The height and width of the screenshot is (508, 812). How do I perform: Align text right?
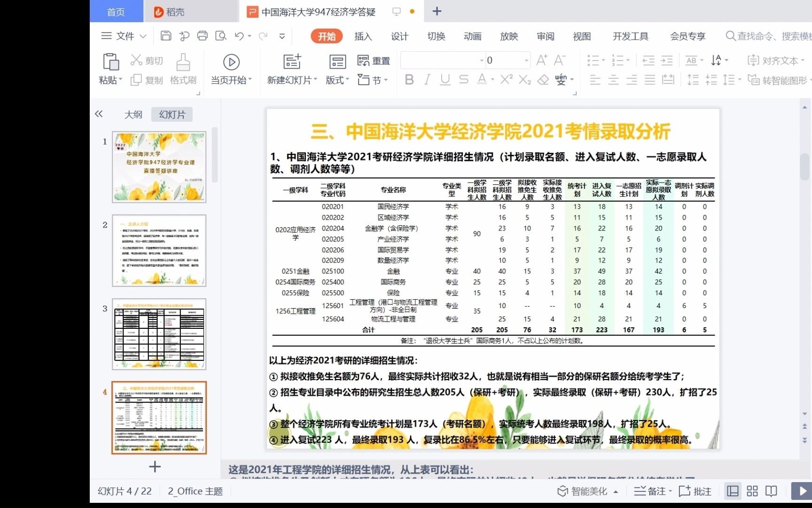tap(632, 80)
